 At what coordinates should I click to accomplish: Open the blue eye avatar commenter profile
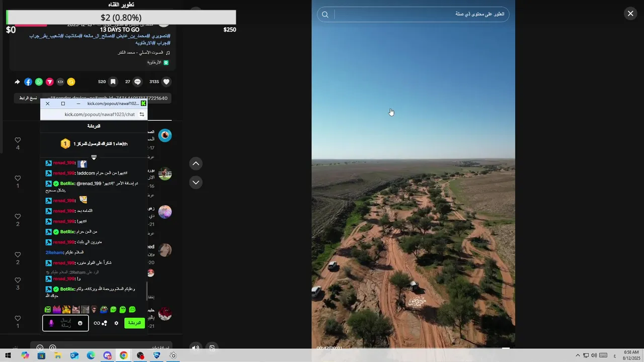[165, 135]
